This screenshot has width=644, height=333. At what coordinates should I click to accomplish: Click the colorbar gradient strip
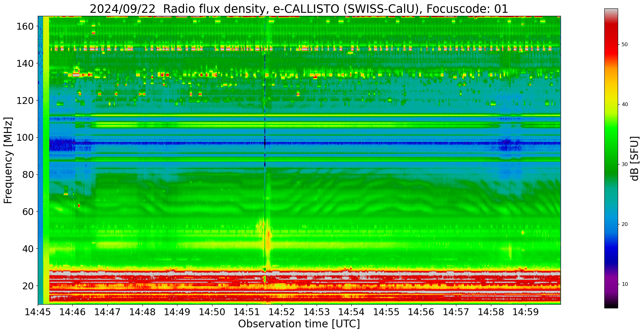click(611, 158)
